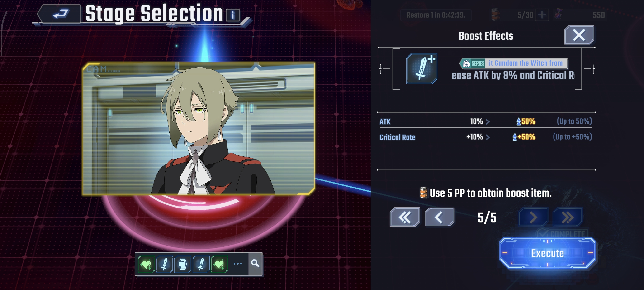Screen dimensions: 644x290
Task: Select the sword-plus boost effect icon
Action: click(422, 68)
